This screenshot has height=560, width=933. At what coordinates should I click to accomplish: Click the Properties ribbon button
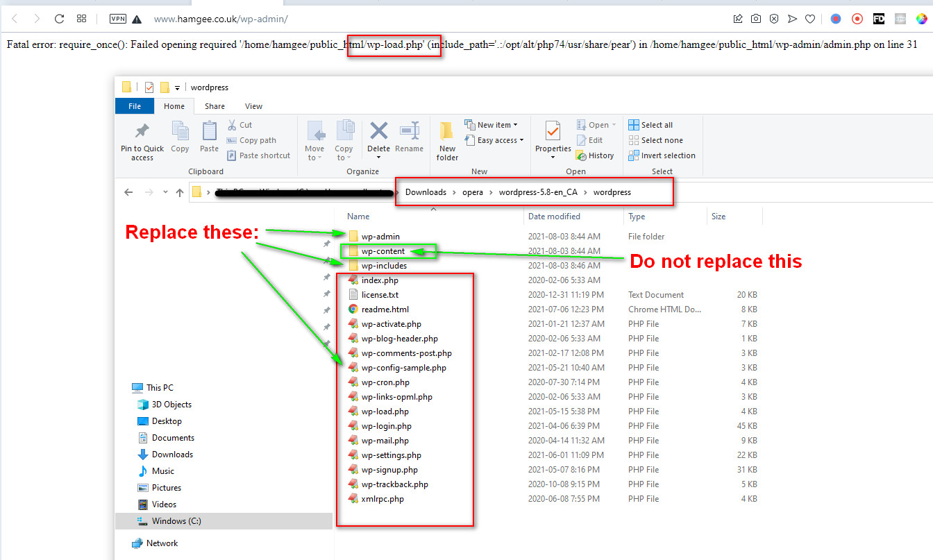[553, 141]
